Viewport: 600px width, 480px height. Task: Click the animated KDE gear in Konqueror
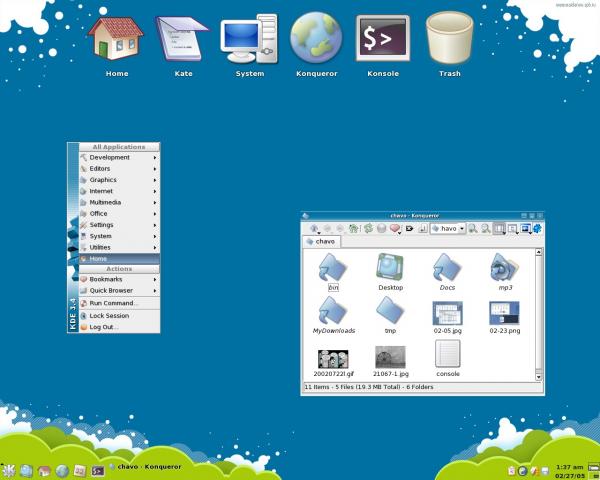(537, 229)
